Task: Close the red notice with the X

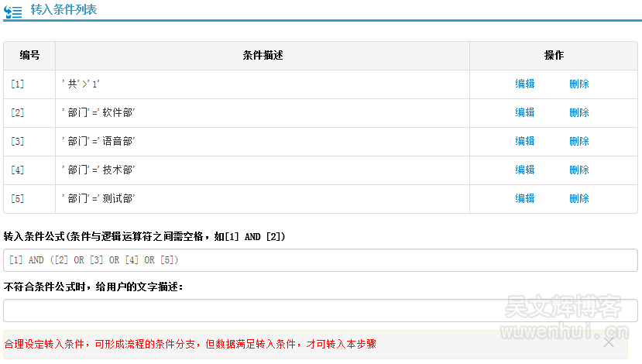Action: point(609,342)
